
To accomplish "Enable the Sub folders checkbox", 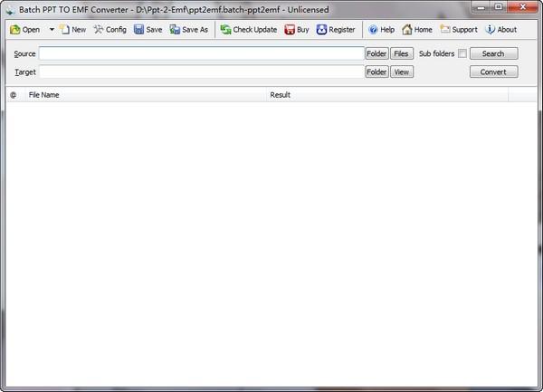I will (x=462, y=53).
